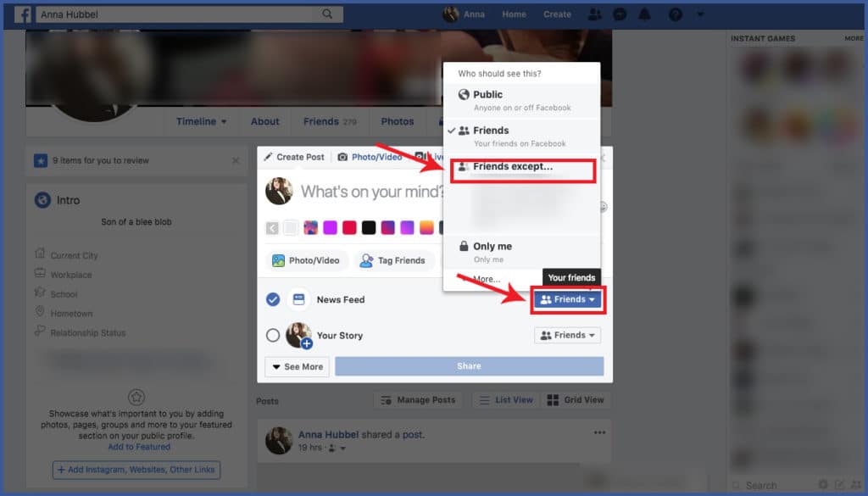This screenshot has height=496, width=868.
Task: Click the search magnifier icon
Action: click(x=327, y=14)
